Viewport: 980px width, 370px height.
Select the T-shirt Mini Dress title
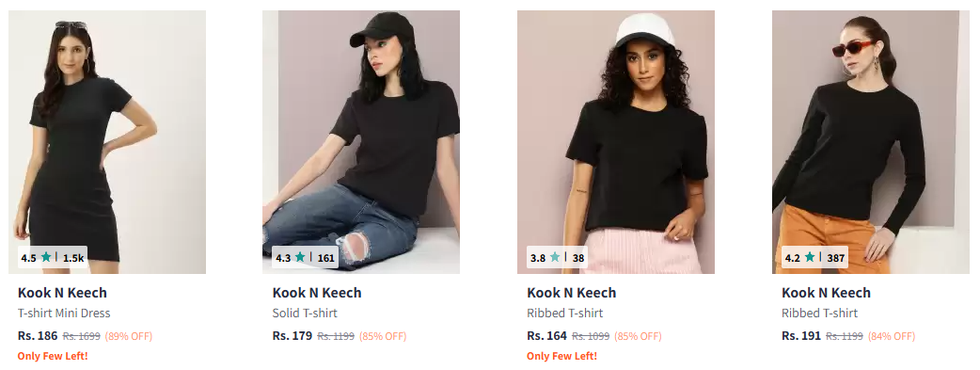[64, 313]
